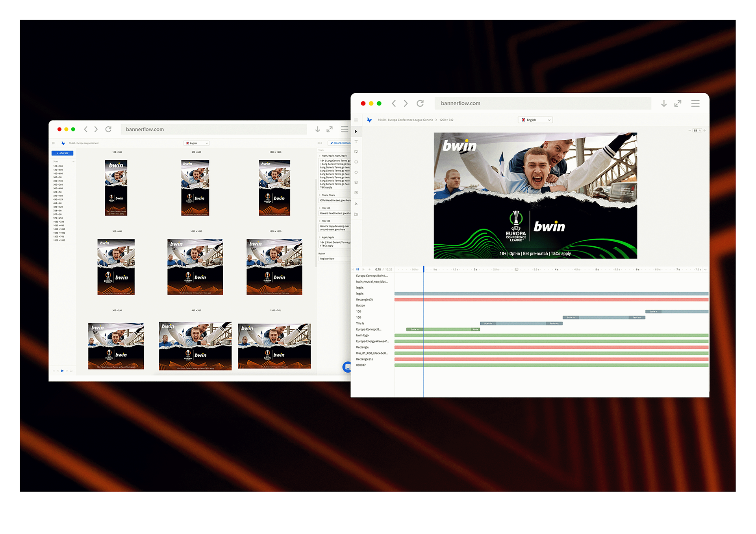Select the 000037 timeline layer
Screen dimensions: 756x534
point(361,365)
